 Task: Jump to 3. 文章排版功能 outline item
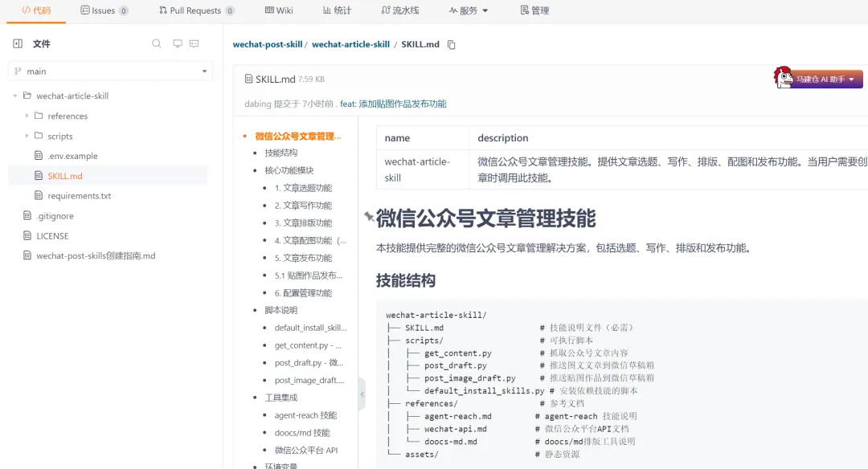pyautogui.click(x=303, y=223)
